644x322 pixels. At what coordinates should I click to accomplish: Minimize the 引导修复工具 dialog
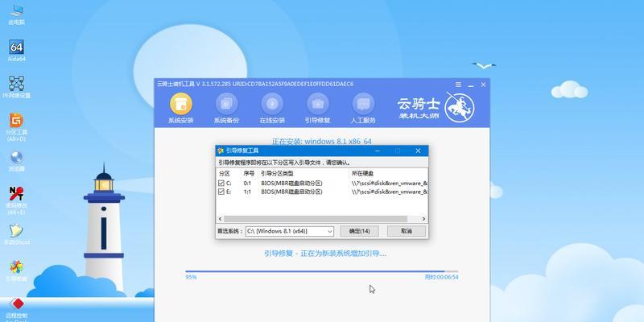point(377,151)
